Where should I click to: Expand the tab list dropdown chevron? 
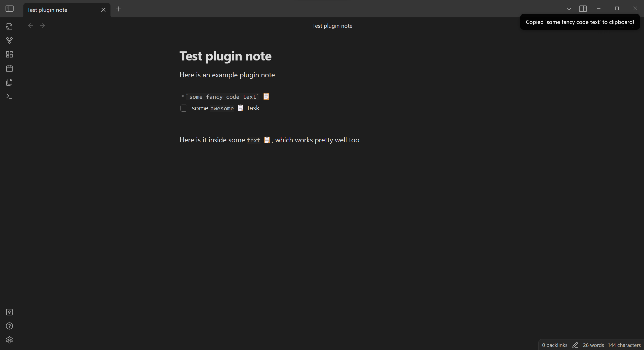tap(569, 9)
